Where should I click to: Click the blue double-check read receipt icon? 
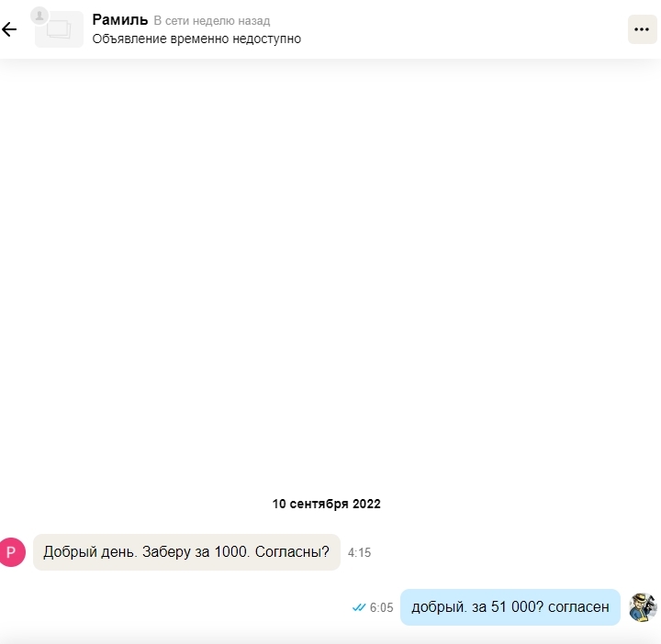pos(359,607)
